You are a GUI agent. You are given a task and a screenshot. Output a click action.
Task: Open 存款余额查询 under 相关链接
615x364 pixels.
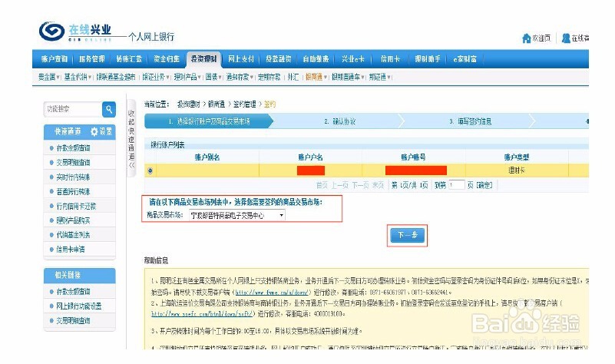point(73,292)
